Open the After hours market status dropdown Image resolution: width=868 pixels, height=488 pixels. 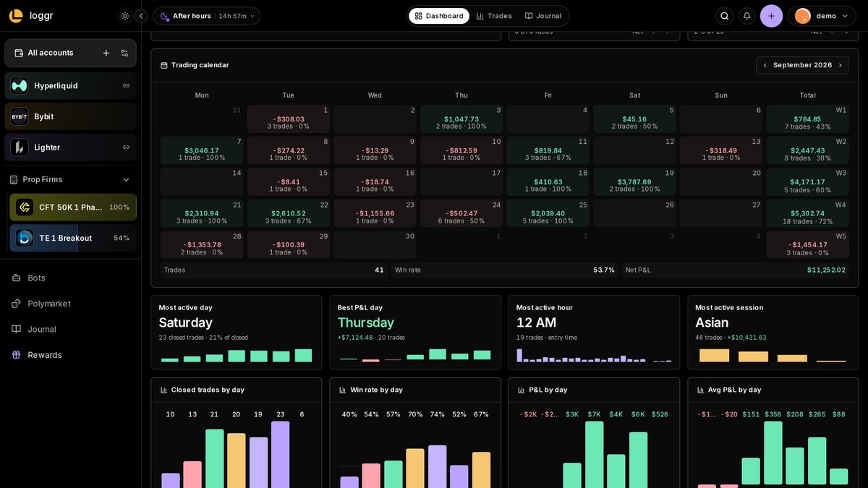click(207, 16)
